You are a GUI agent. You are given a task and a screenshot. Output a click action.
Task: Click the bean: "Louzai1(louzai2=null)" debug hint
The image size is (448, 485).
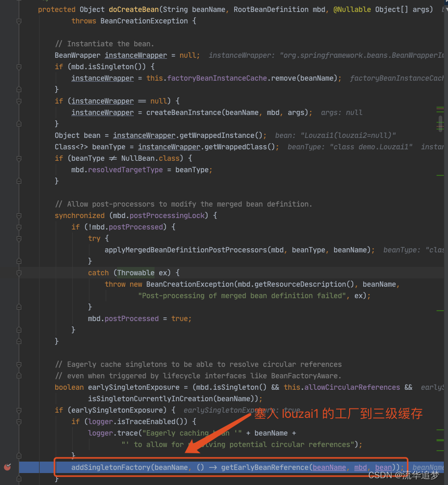point(336,135)
